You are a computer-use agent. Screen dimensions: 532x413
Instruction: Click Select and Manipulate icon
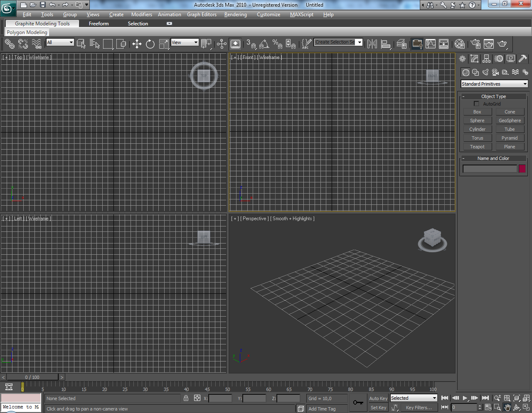point(222,44)
